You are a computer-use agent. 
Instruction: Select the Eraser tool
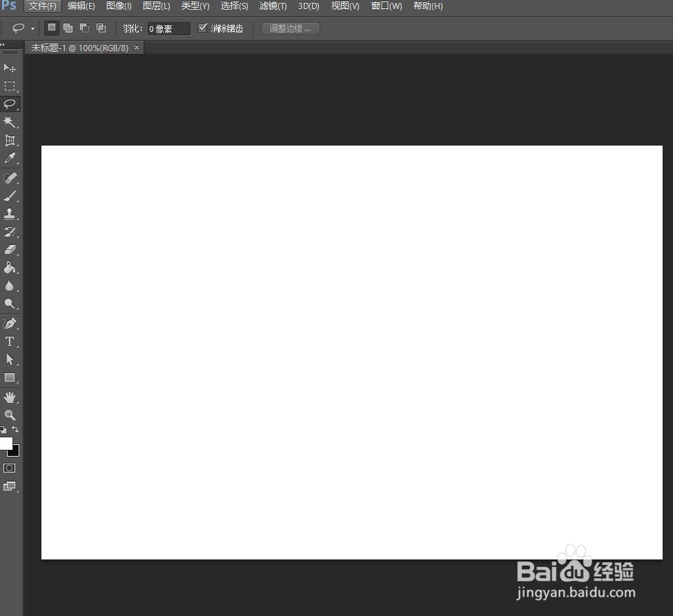[10, 250]
